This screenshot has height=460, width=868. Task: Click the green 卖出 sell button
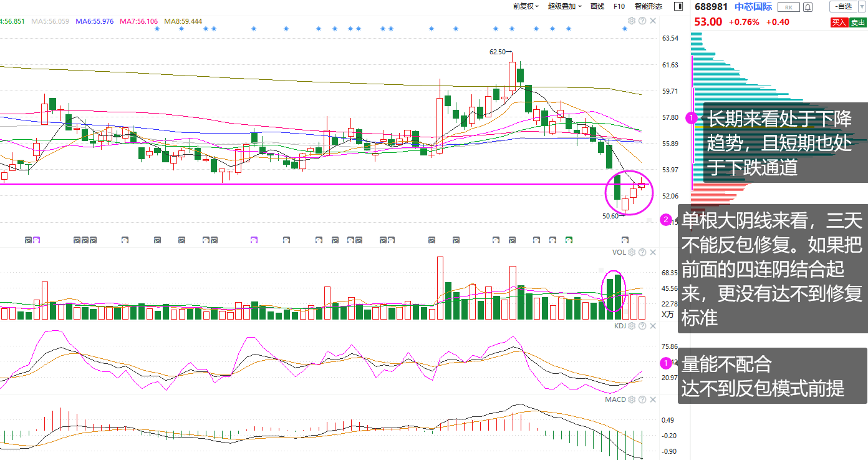(x=857, y=22)
